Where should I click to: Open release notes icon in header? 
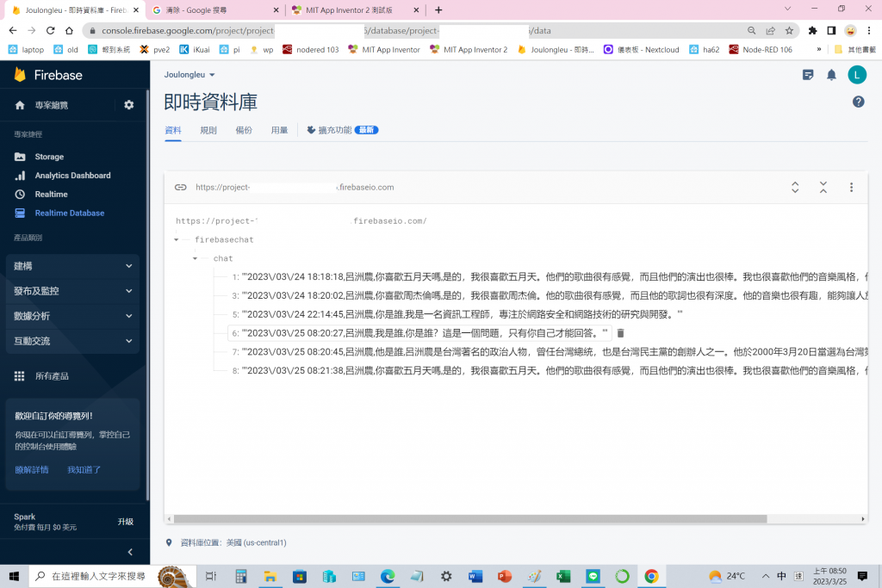coord(808,75)
